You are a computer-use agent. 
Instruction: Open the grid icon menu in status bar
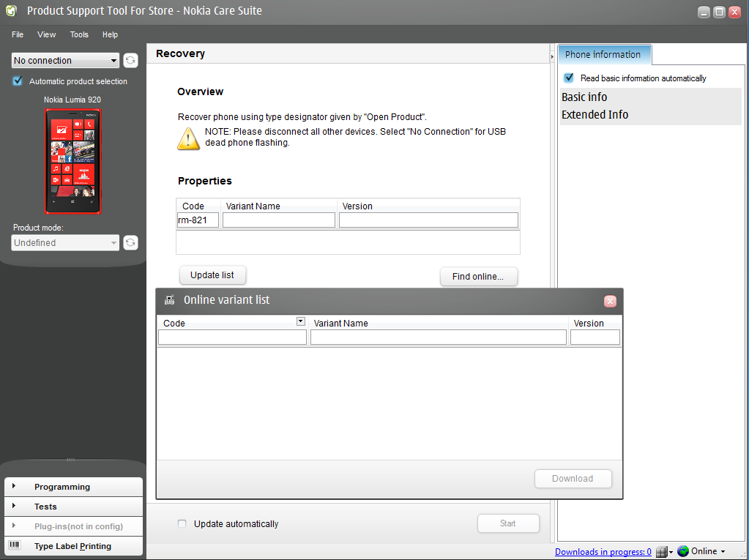pos(664,552)
